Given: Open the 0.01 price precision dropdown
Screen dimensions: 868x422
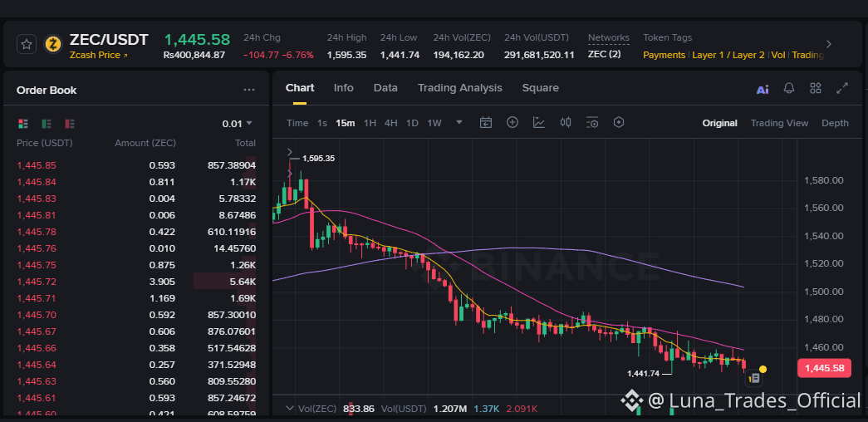Looking at the screenshot, I should click(237, 124).
